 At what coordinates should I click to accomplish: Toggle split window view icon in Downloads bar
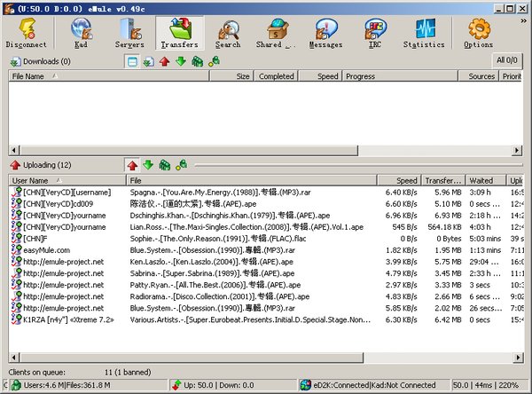coord(132,62)
